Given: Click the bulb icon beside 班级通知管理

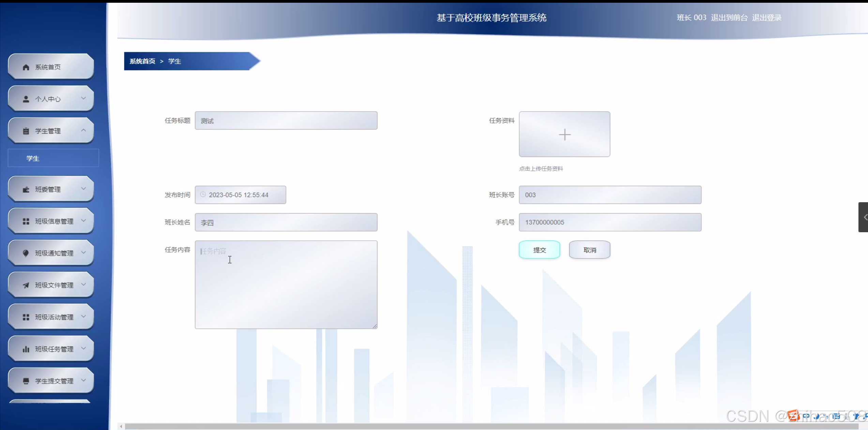Looking at the screenshot, I should pos(26,253).
